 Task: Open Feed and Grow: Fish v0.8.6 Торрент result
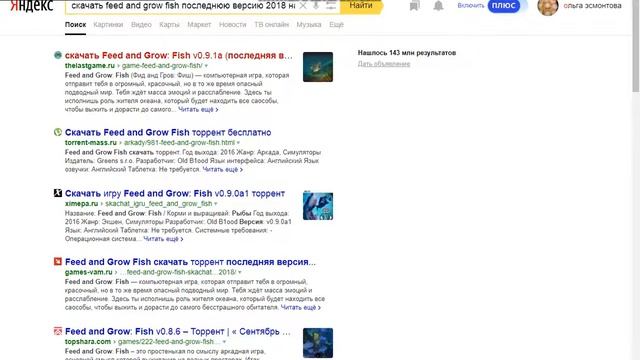(x=178, y=331)
